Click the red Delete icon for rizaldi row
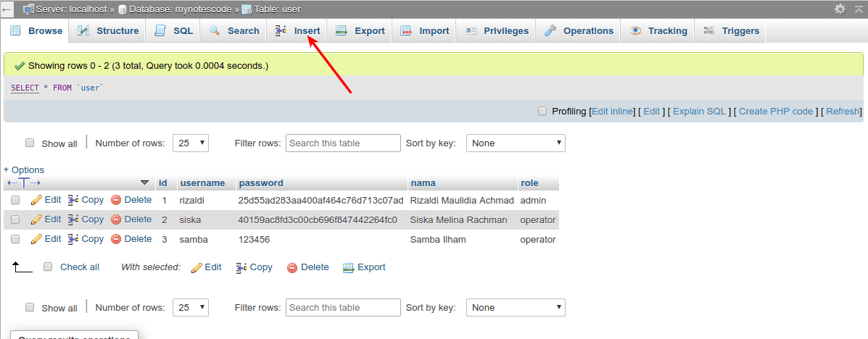The width and height of the screenshot is (868, 339). click(116, 200)
